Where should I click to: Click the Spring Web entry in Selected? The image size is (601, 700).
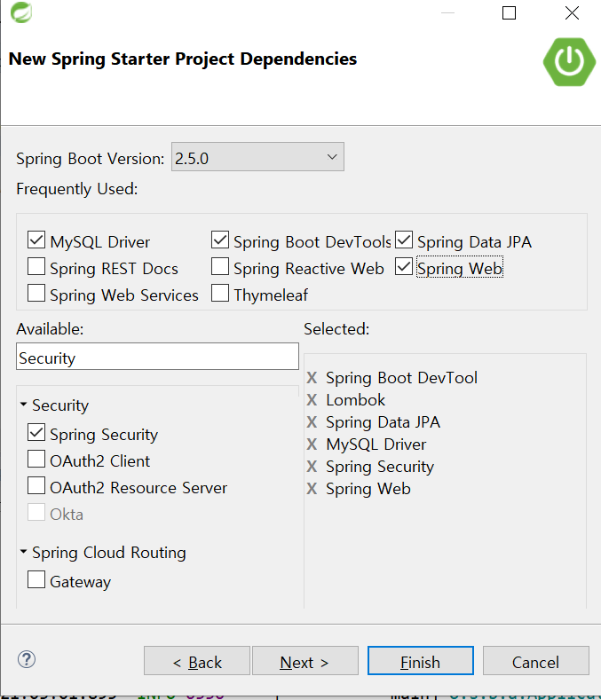point(368,489)
